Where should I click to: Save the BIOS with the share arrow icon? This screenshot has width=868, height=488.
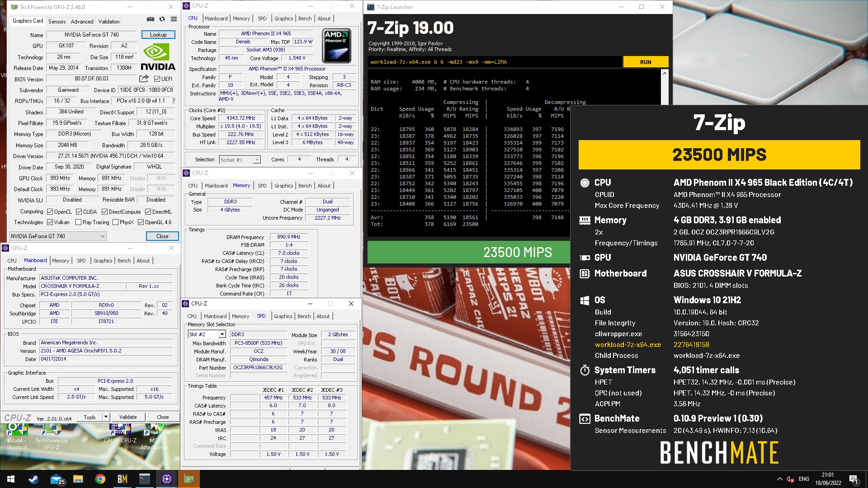coord(144,79)
